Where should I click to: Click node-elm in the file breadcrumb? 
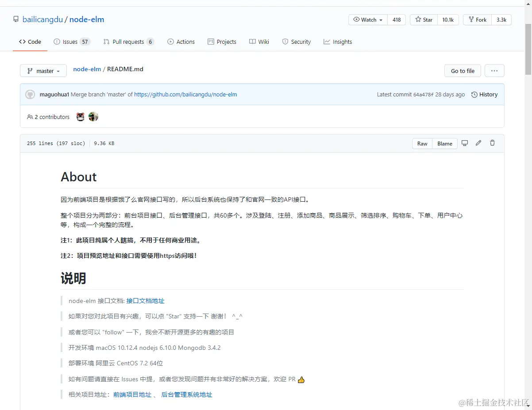coord(87,69)
